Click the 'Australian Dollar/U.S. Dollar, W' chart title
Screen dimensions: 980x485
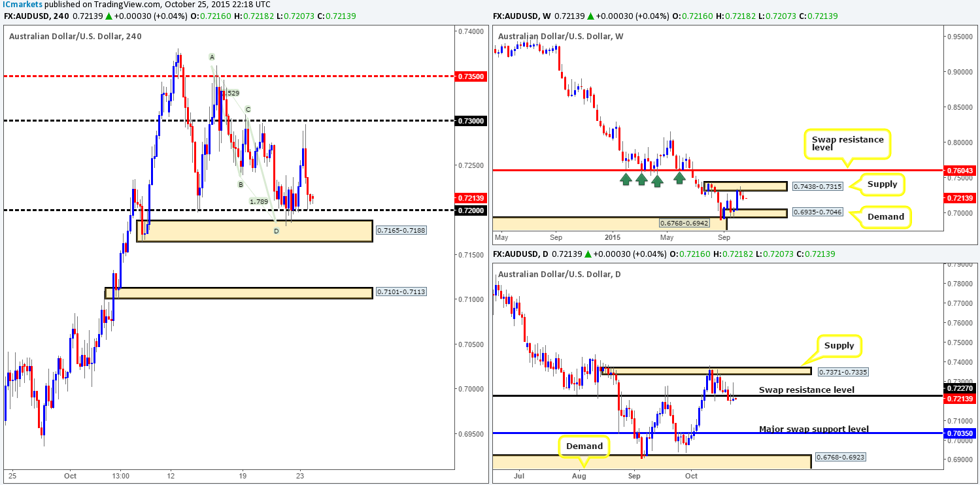561,37
